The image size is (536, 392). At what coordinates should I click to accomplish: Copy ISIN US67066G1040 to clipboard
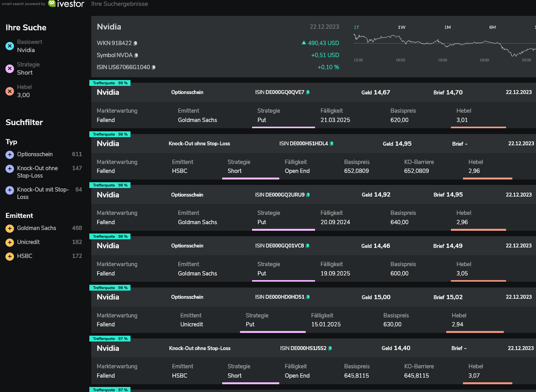(154, 68)
